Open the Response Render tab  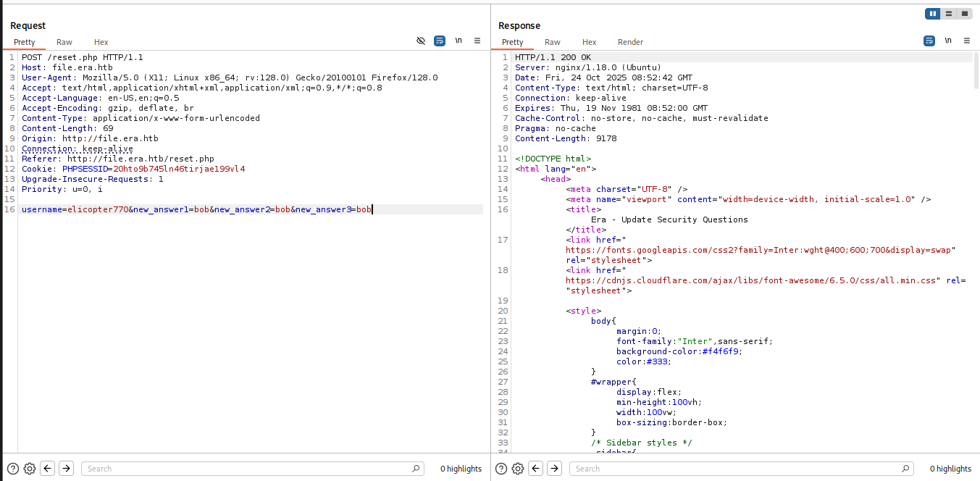630,42
